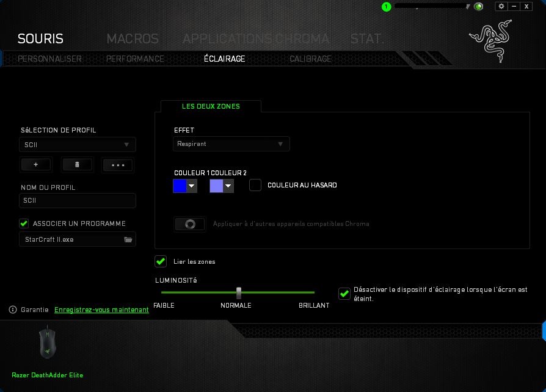The width and height of the screenshot is (546, 392).
Task: Delete the SCII profile using the trash icon
Action: [x=76, y=164]
